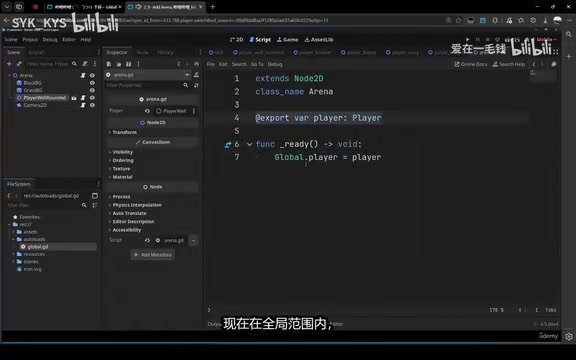Image resolution: width=576 pixels, height=360 pixels.
Task: Revert the Script property
Action: tap(147, 240)
